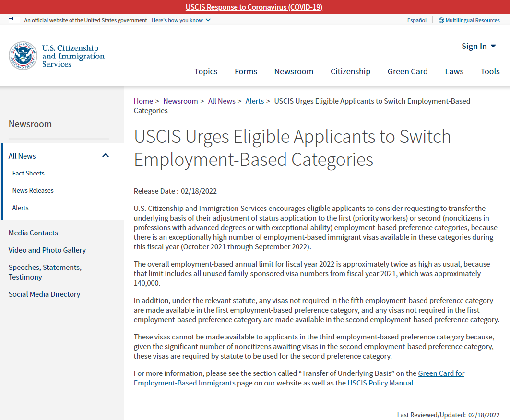The height and width of the screenshot is (420, 510).
Task: Select All News in sidebar
Action: coord(22,156)
